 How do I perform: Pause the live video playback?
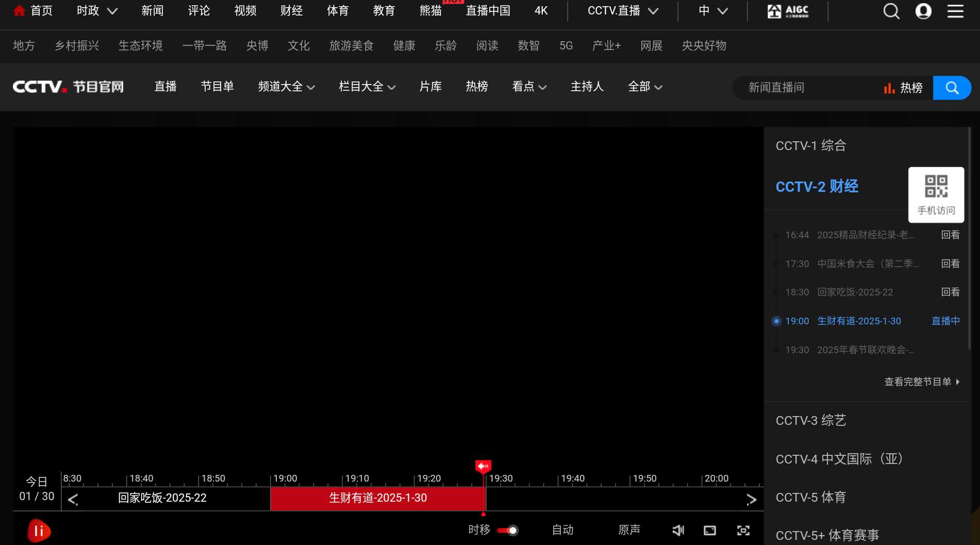[39, 531]
